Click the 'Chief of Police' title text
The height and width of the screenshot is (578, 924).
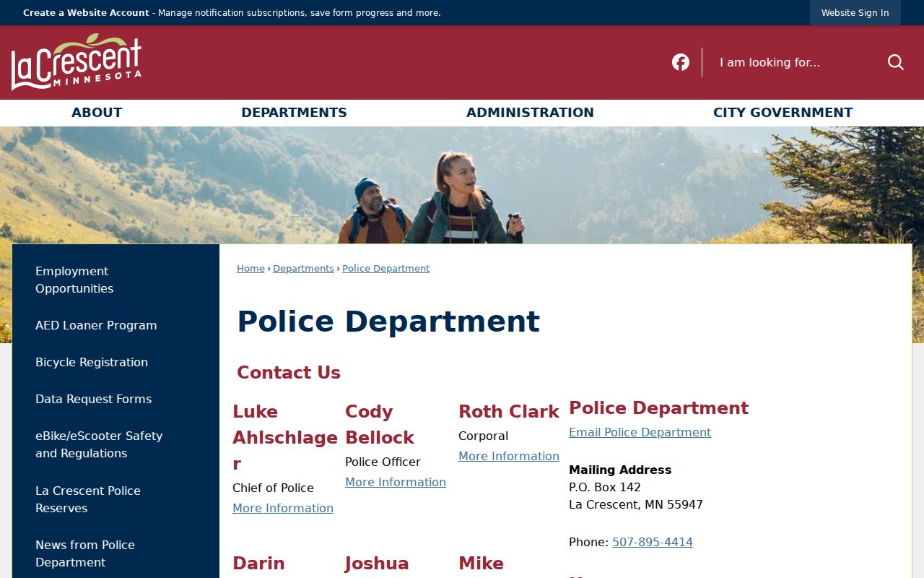273,488
